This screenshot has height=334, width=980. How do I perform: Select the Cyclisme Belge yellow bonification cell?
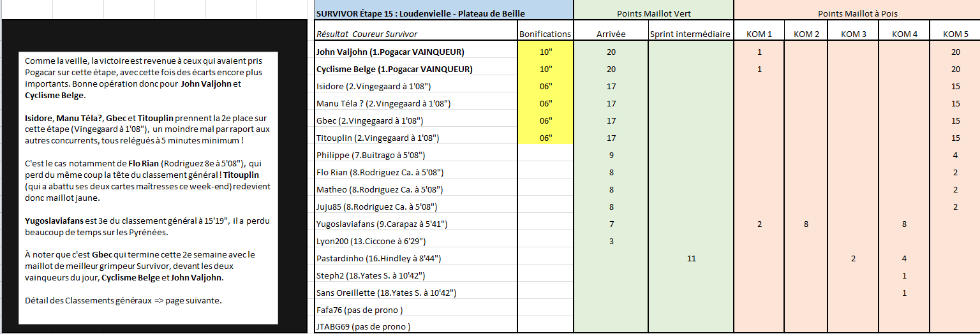click(546, 69)
